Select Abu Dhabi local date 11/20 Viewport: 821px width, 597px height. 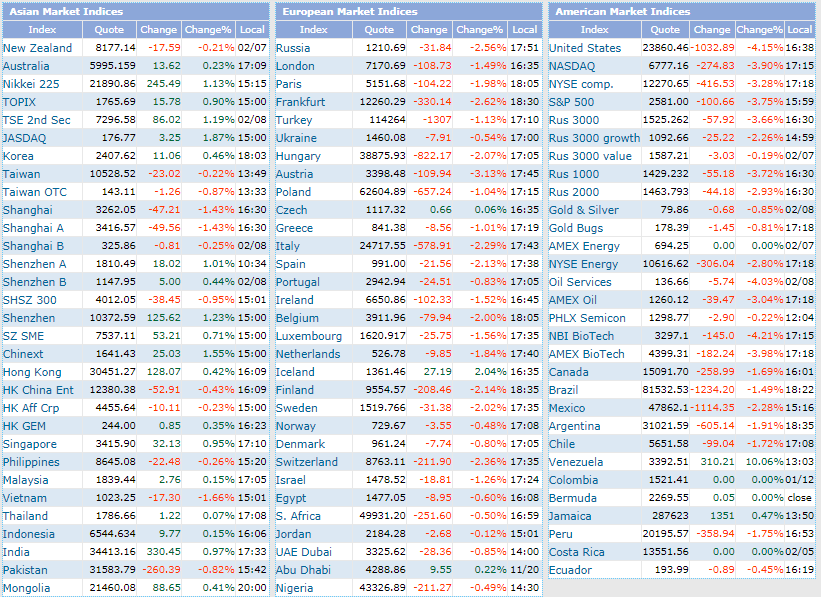525,570
